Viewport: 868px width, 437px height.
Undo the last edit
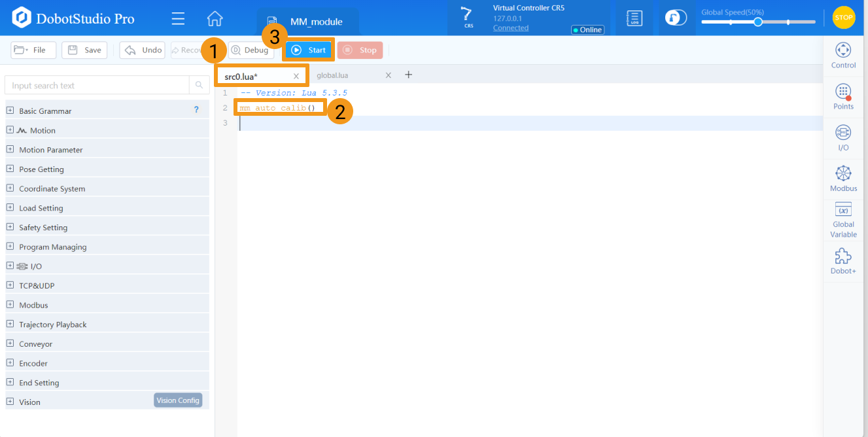(x=143, y=50)
